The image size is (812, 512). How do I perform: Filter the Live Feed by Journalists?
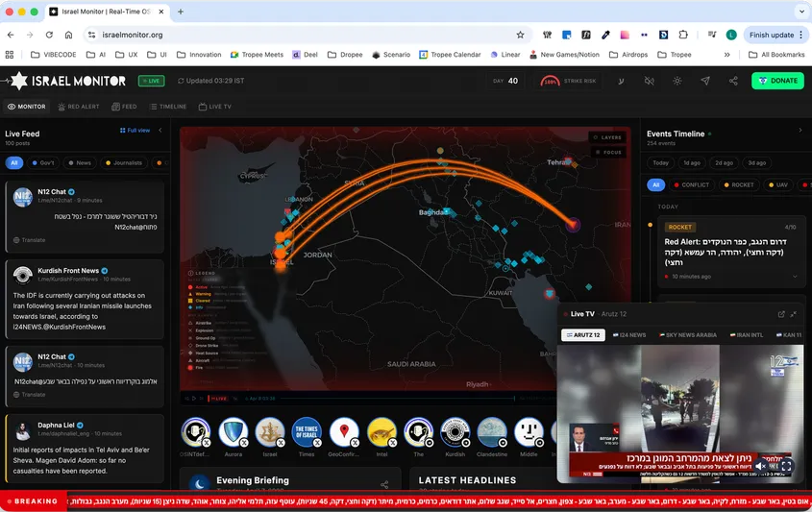pos(123,162)
